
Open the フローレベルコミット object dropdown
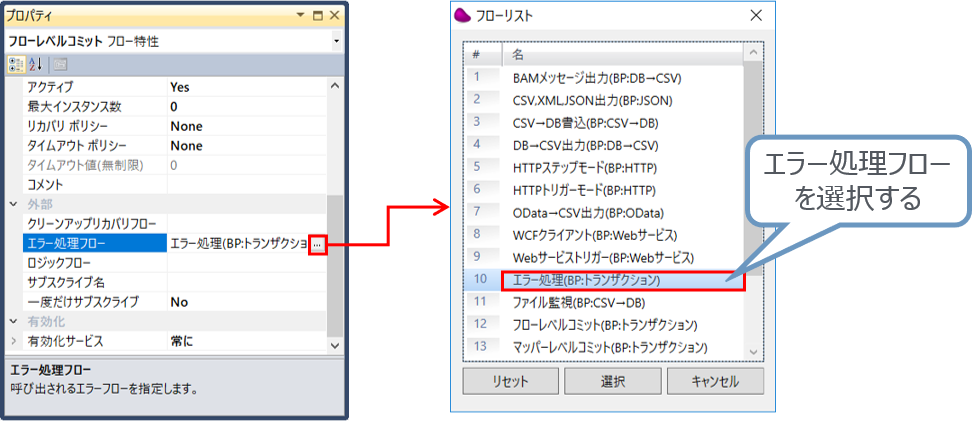(x=336, y=41)
